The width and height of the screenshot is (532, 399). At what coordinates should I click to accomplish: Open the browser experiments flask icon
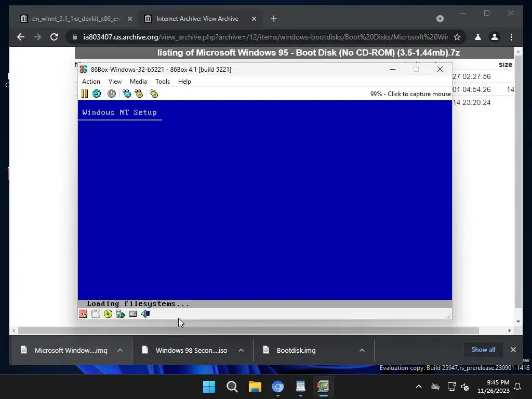coord(478,37)
